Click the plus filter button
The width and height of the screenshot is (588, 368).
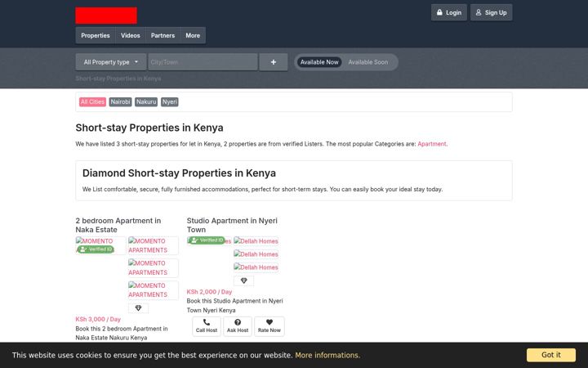[x=274, y=62]
